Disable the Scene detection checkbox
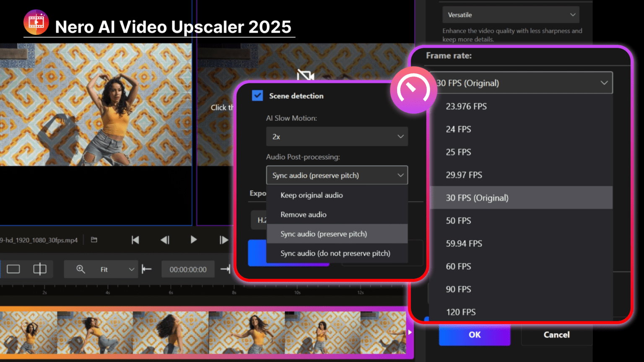 pos(258,96)
